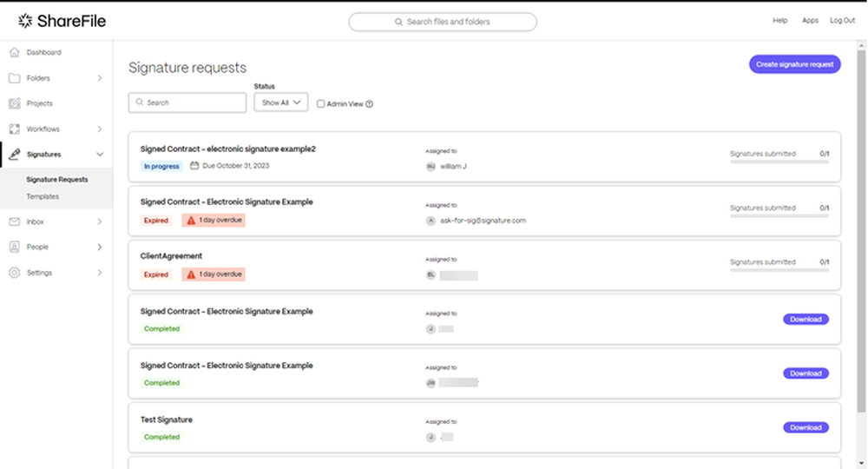Click the calendar icon beside due date
Screen dimensions: 868x469
(x=194, y=166)
